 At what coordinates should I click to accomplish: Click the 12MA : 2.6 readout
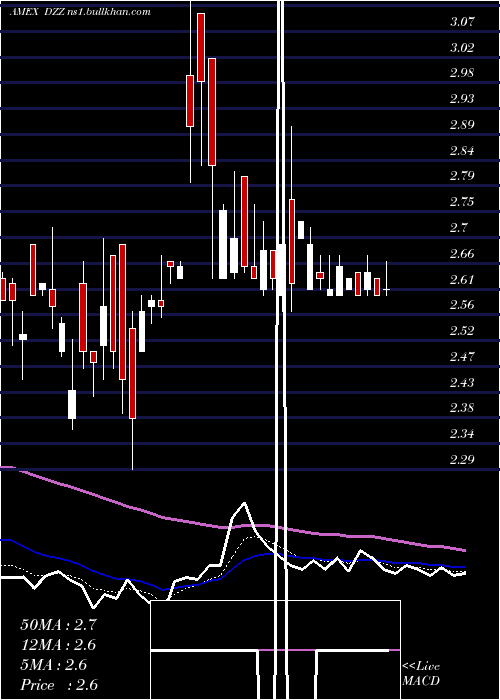click(x=58, y=645)
